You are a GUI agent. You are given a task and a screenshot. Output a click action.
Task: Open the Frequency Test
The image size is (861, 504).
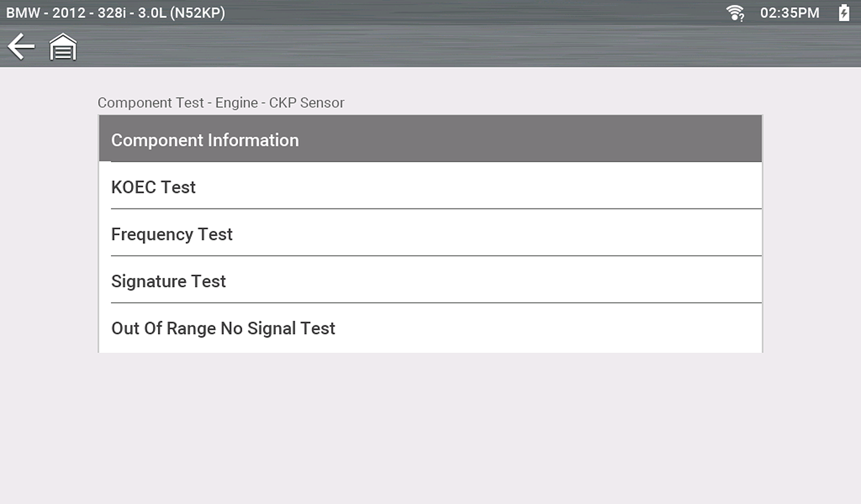[430, 234]
